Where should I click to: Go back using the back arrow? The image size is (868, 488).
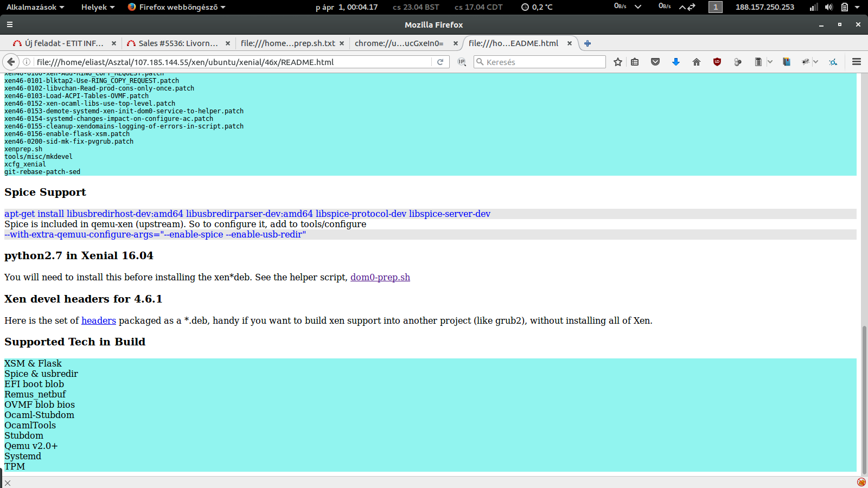click(10, 62)
